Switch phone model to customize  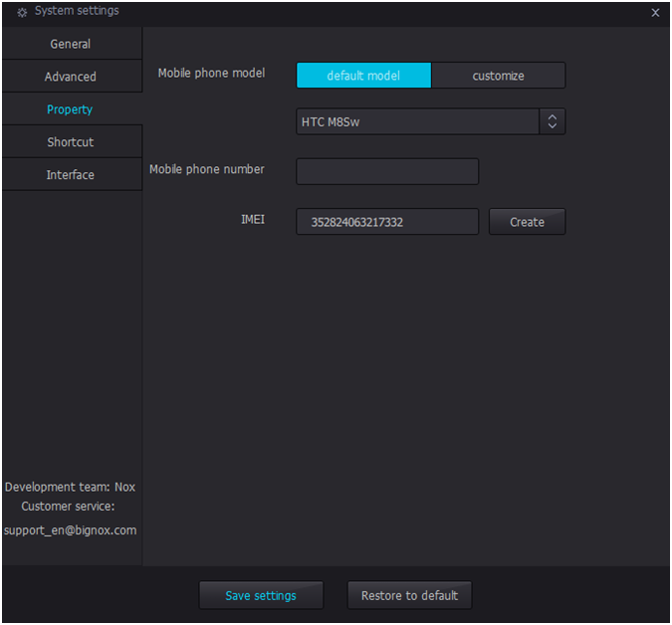pyautogui.click(x=498, y=76)
